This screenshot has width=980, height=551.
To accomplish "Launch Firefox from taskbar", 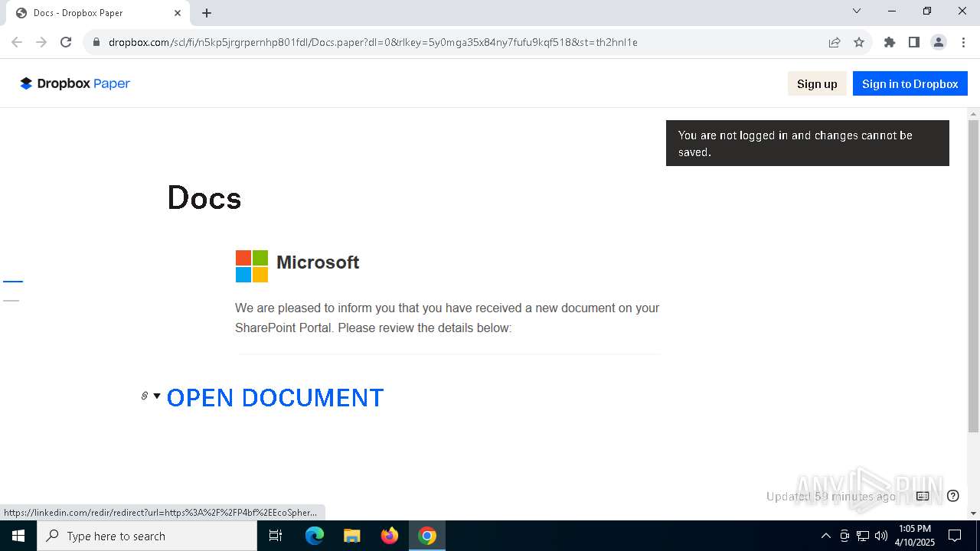I will click(390, 536).
